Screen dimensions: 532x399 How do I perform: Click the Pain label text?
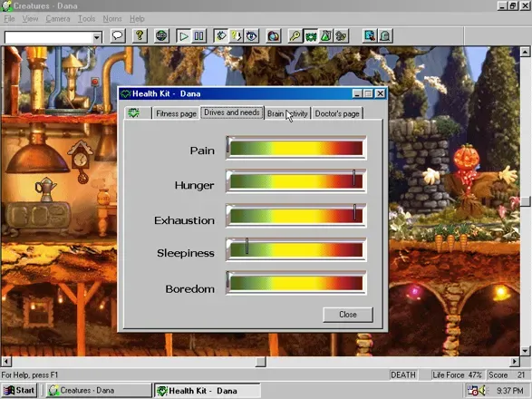pyautogui.click(x=202, y=151)
